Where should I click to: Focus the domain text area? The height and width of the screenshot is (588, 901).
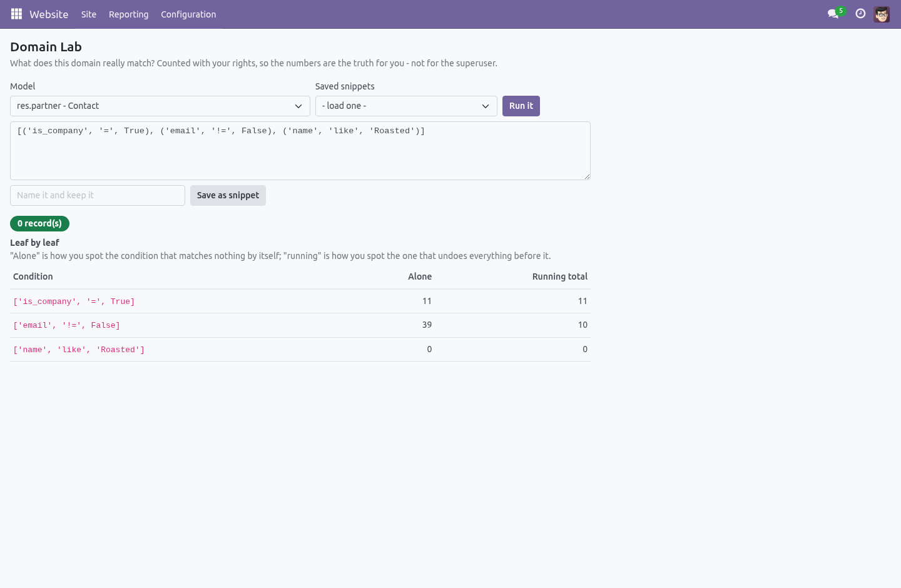(300, 151)
